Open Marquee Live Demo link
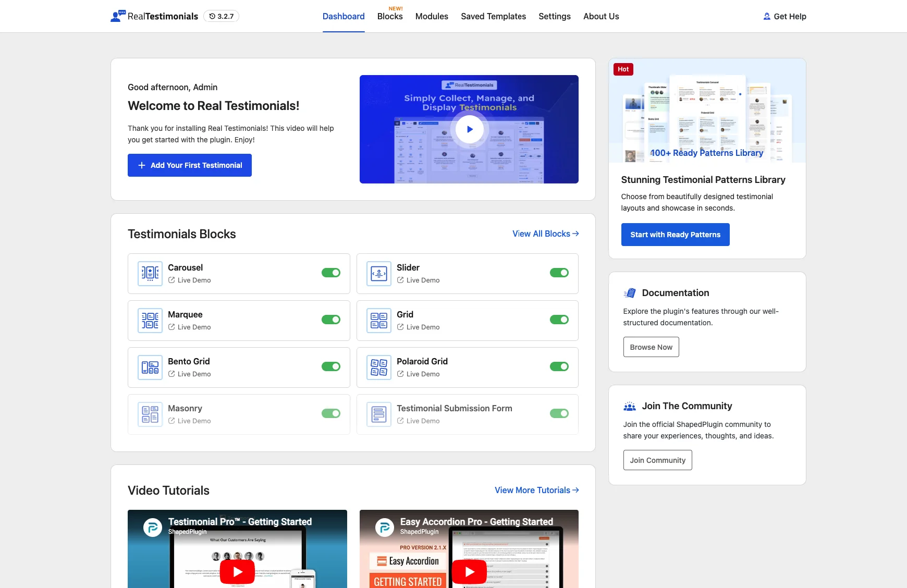Image resolution: width=907 pixels, height=588 pixels. (189, 327)
